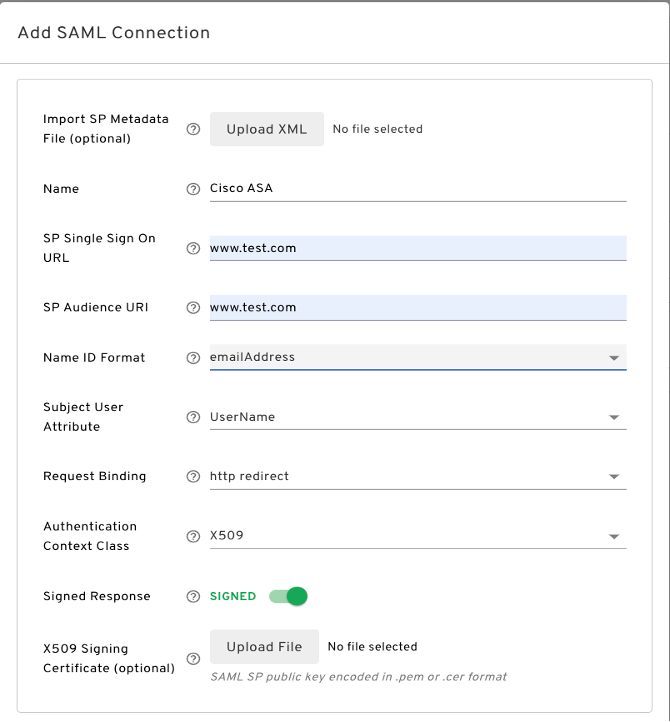Image resolution: width=670 pixels, height=722 pixels.
Task: Click the Upload XML button
Action: point(266,129)
